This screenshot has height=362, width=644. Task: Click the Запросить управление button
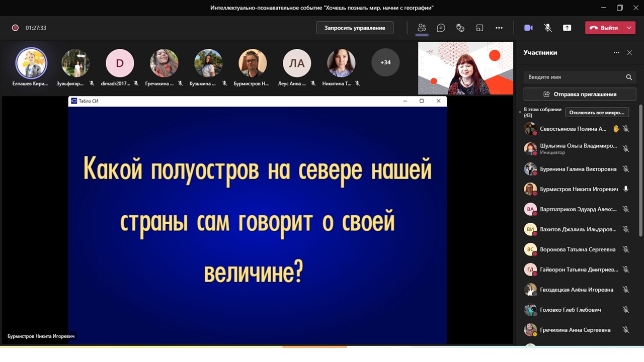click(355, 28)
